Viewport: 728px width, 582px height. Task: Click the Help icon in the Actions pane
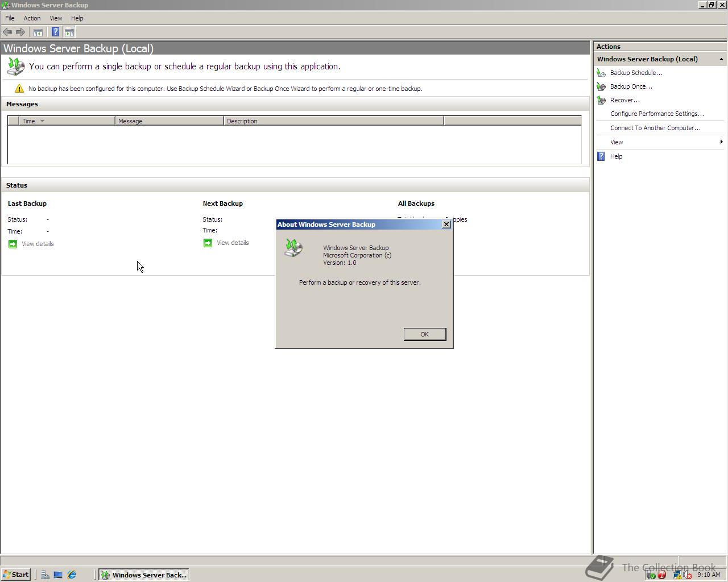point(601,156)
